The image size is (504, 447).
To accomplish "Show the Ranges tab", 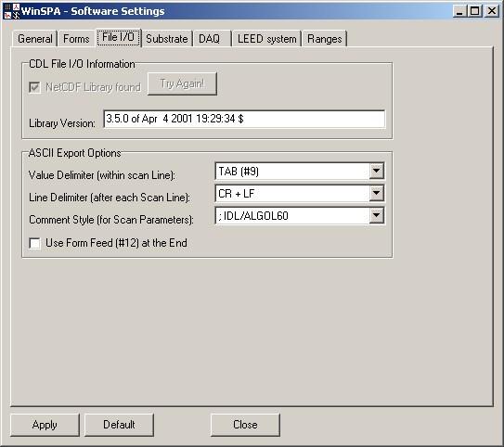I will (324, 39).
